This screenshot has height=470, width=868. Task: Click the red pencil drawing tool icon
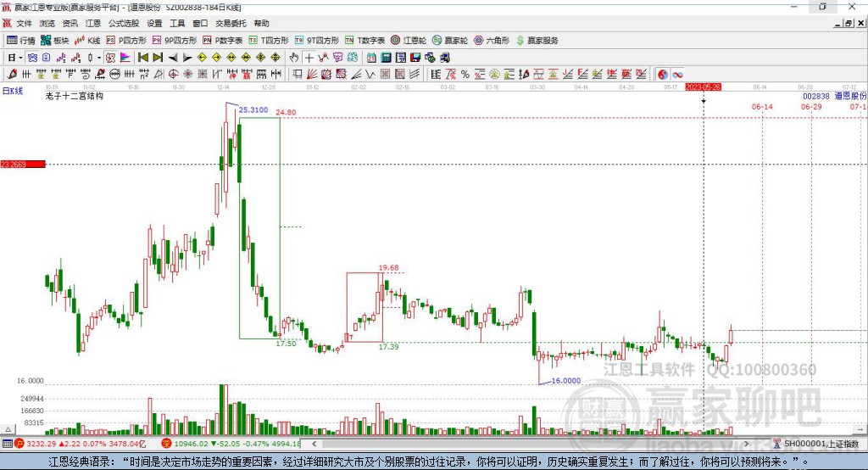[12, 75]
